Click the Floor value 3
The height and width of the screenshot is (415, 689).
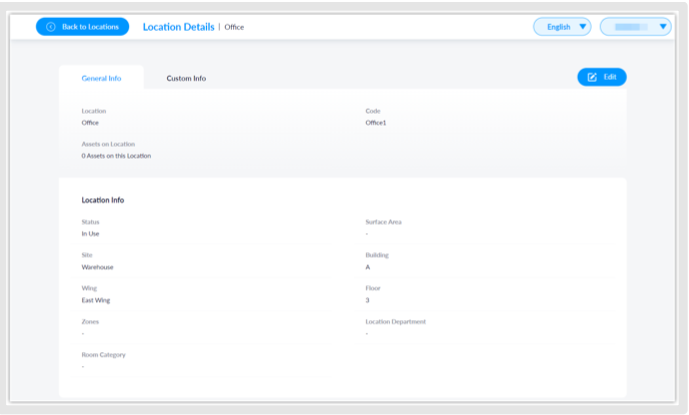point(368,300)
